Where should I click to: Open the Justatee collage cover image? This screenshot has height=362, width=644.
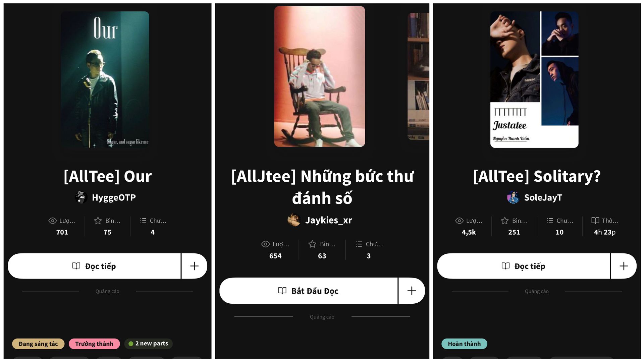[534, 79]
